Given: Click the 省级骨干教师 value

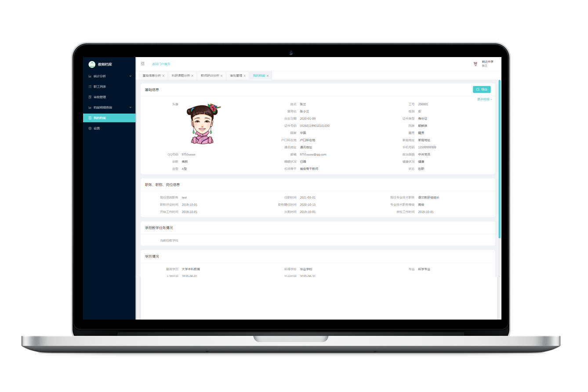Looking at the screenshot, I should [309, 169].
